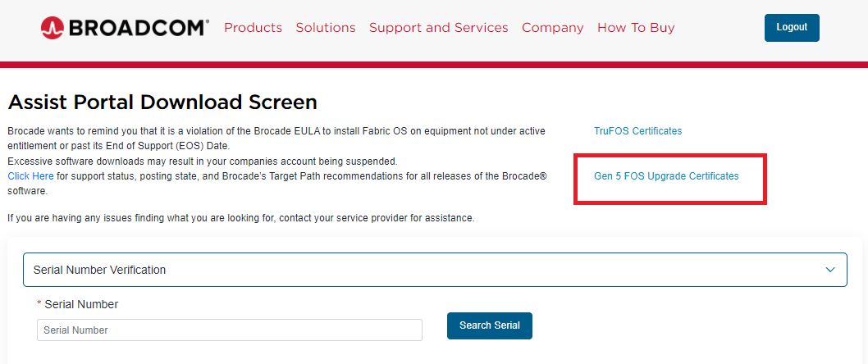Click the service provider assistance text line

(241, 218)
